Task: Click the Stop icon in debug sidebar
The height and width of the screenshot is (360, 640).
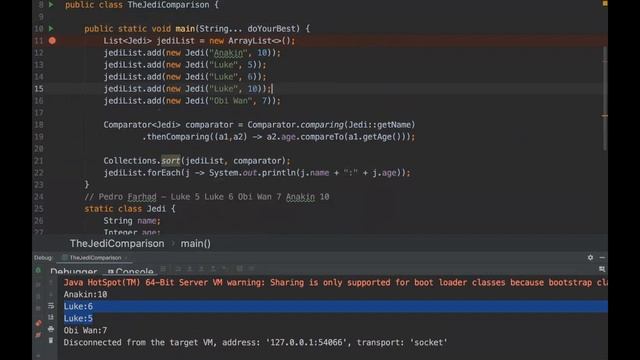Action: [x=38, y=308]
